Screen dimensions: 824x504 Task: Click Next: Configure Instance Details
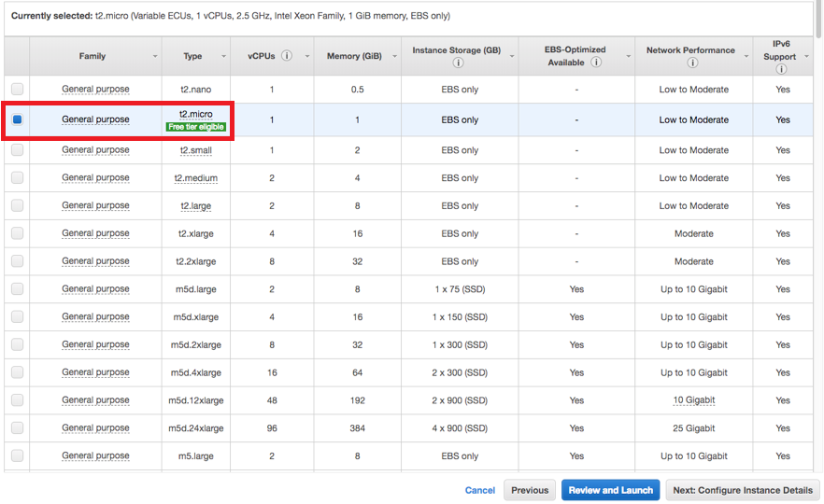(x=743, y=490)
